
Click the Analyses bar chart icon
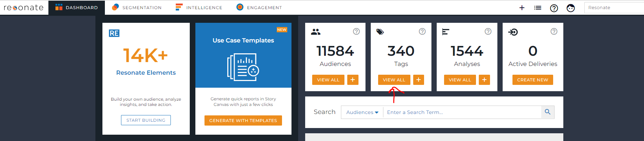point(446,32)
